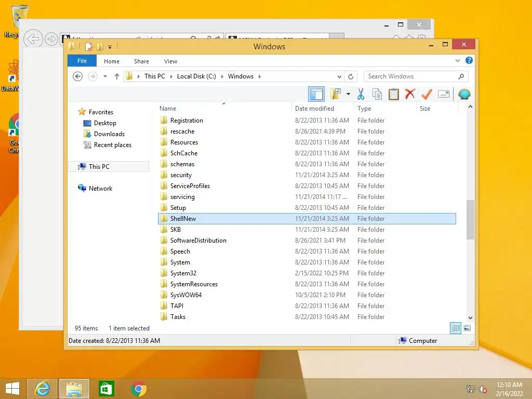Image resolution: width=532 pixels, height=399 pixels.
Task: Open Recent places in Favorites
Action: (x=112, y=145)
